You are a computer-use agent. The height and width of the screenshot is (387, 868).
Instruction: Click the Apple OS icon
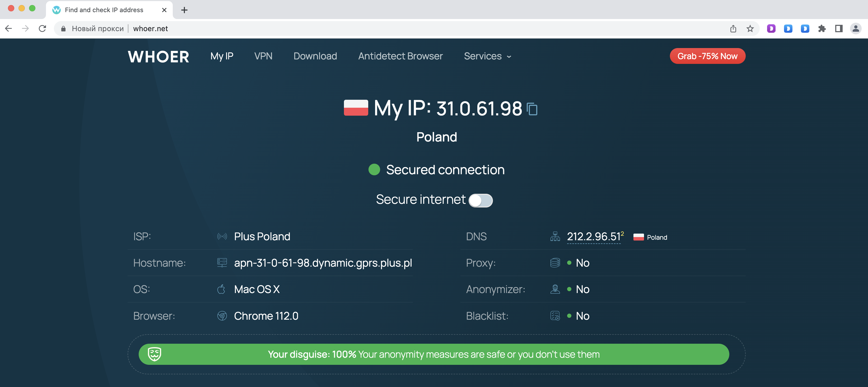221,289
